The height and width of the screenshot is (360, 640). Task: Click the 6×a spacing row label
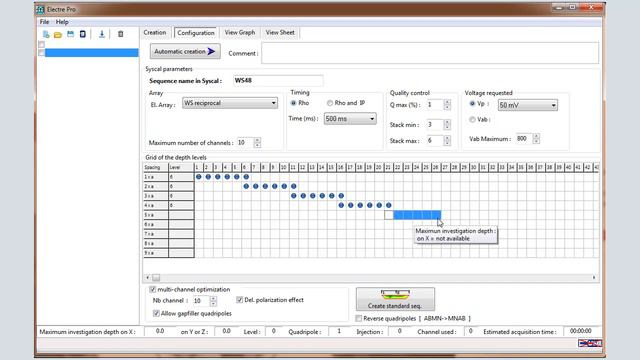click(156, 224)
